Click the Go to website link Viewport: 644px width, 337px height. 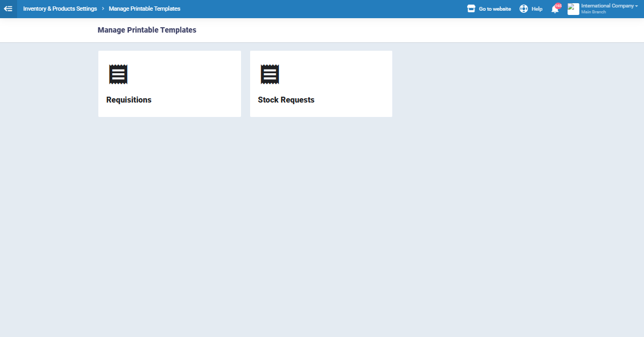click(494, 9)
